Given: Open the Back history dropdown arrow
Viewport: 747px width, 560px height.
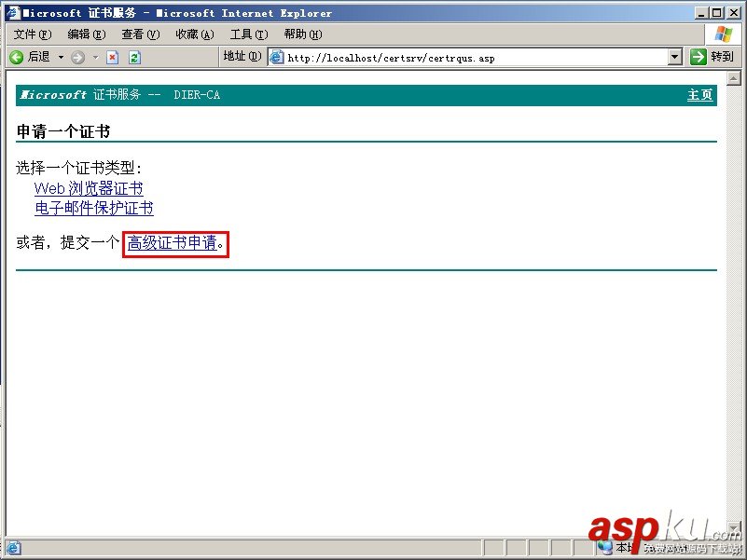Looking at the screenshot, I should click(x=61, y=58).
